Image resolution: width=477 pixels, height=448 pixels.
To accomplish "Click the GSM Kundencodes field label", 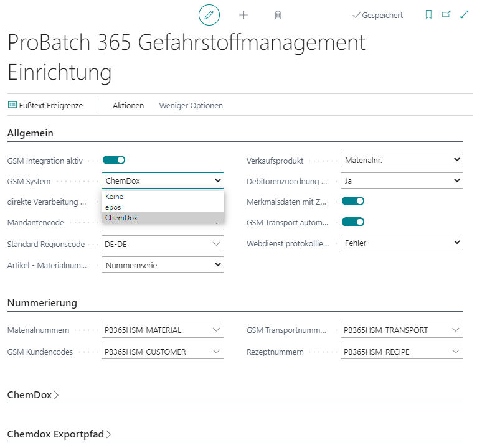I will coord(40,352).
